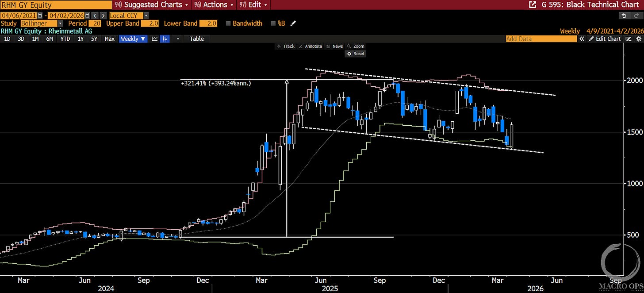Screen dimensions: 644x293
Task: Click the pop-out icon beside G 595
Action: click(532, 5)
